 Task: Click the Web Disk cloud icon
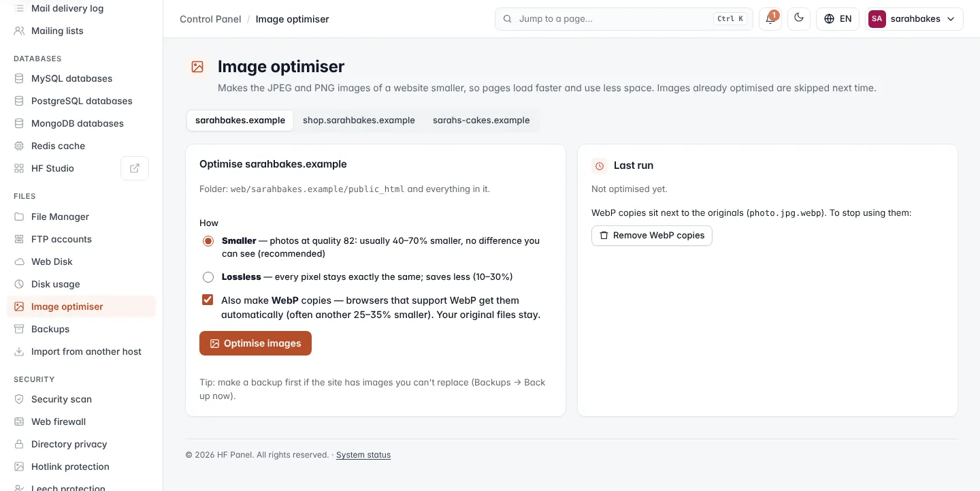point(19,262)
